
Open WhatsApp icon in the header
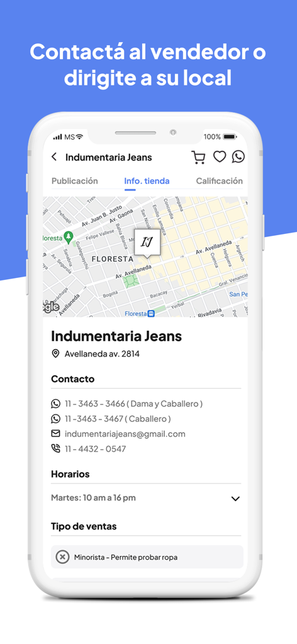point(238,157)
